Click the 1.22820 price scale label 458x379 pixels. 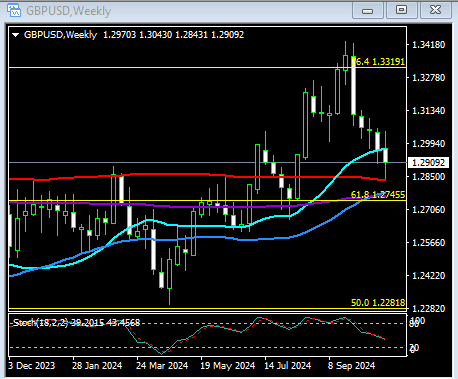tap(429, 309)
